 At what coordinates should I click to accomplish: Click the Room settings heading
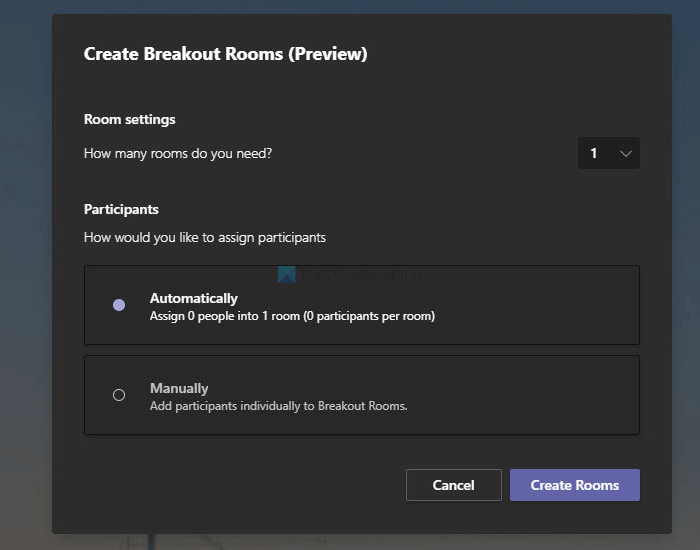click(129, 120)
